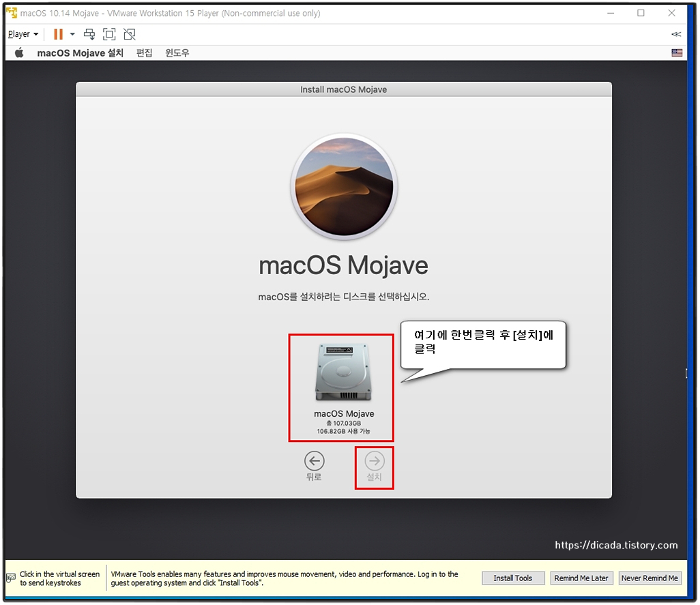Maximize the VMware Player window
The image size is (700, 605).
click(641, 13)
